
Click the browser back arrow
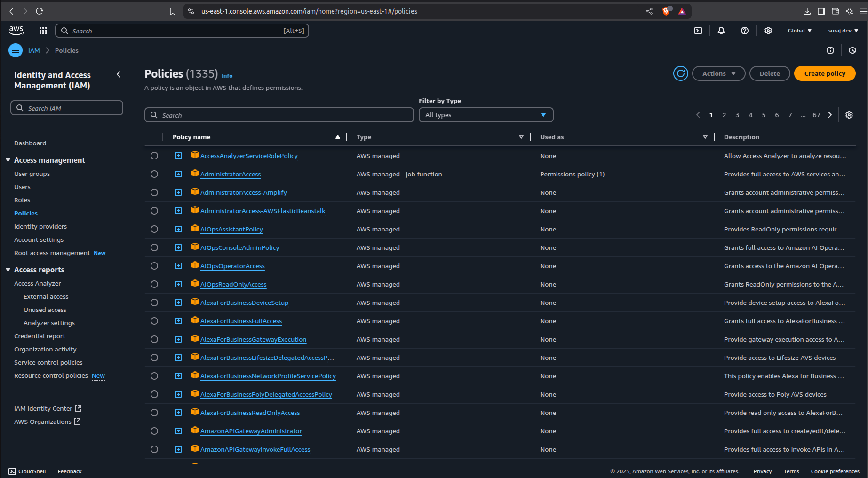pyautogui.click(x=12, y=11)
